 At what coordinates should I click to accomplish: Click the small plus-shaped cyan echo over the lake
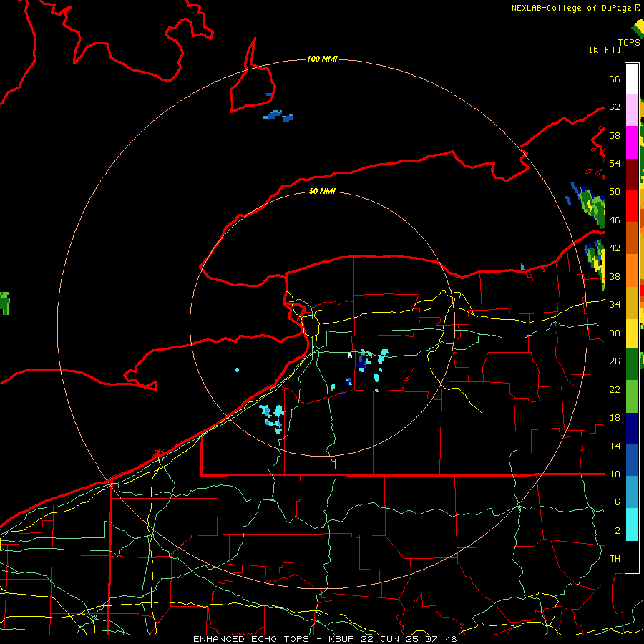pyautogui.click(x=237, y=370)
